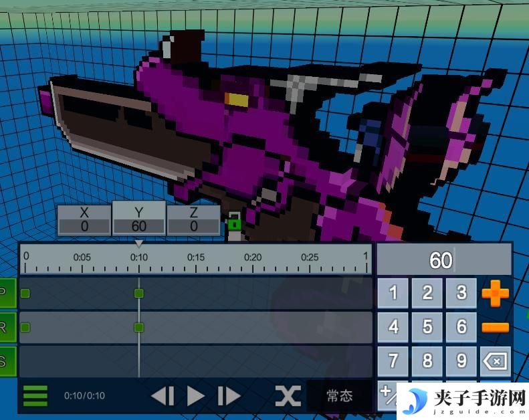Image resolution: width=529 pixels, height=420 pixels.
Task: Click keypad digit 3
Action: (461, 293)
